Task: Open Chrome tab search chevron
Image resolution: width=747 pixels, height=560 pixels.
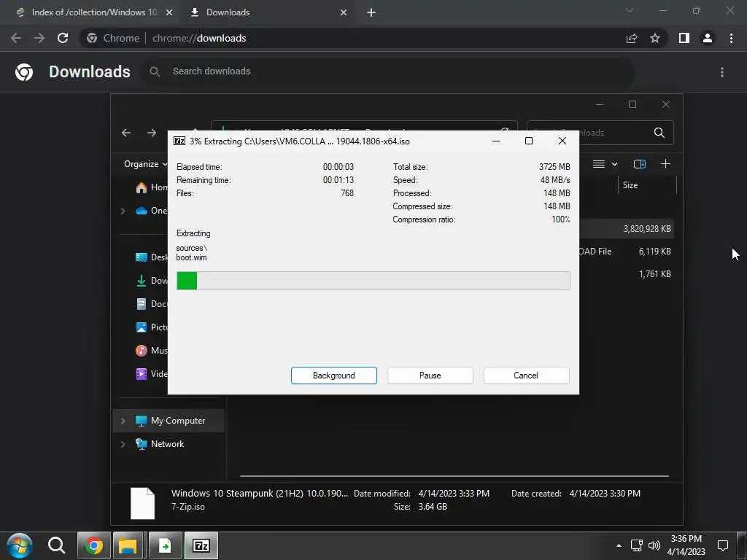Action: click(630, 10)
